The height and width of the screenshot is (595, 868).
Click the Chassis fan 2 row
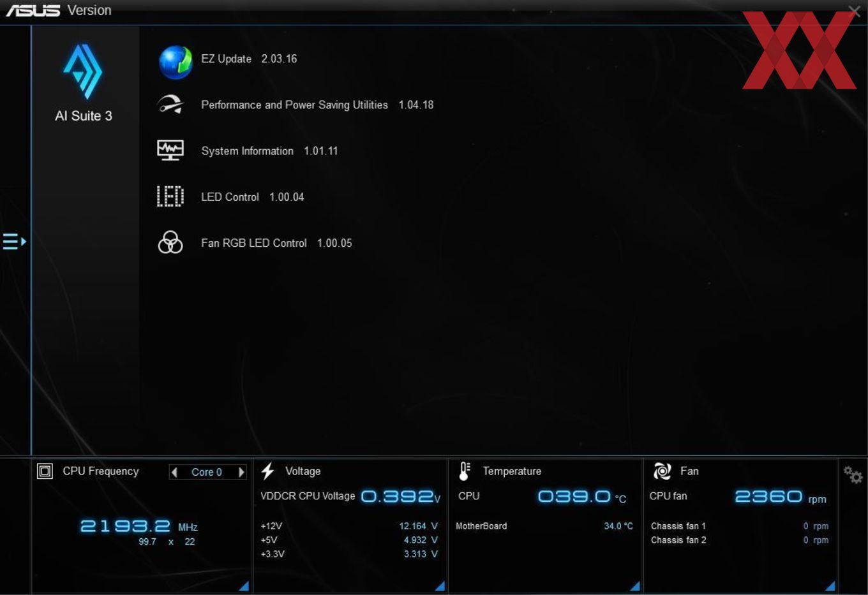[740, 540]
